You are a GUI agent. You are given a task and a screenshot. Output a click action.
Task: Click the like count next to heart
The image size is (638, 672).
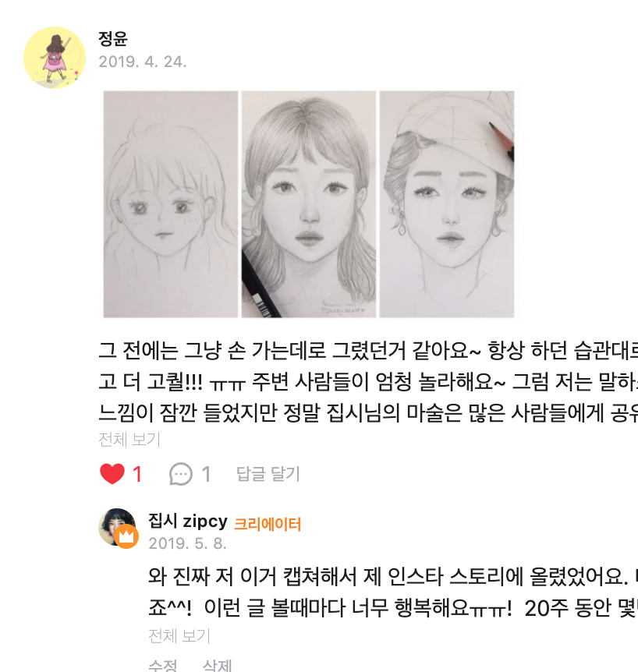137,475
